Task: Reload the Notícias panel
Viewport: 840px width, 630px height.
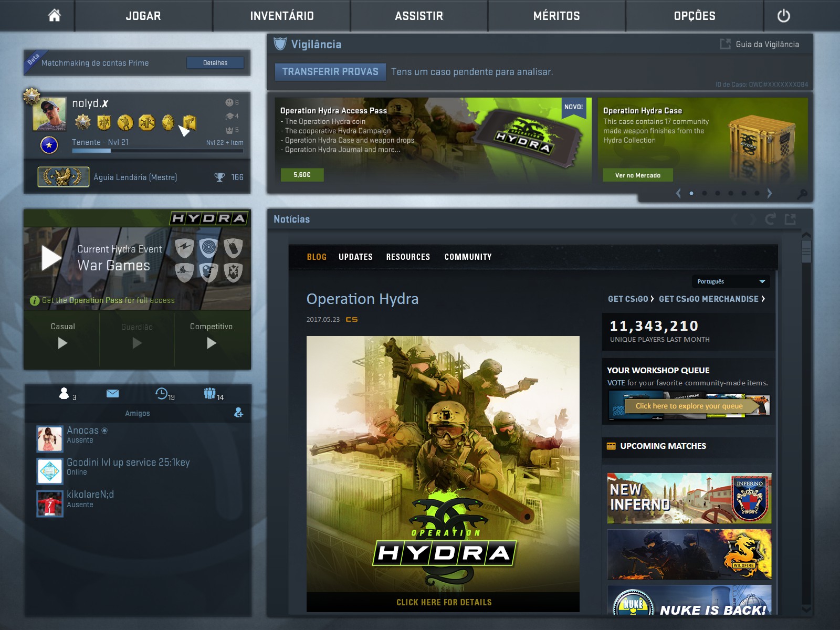Action: [x=771, y=219]
